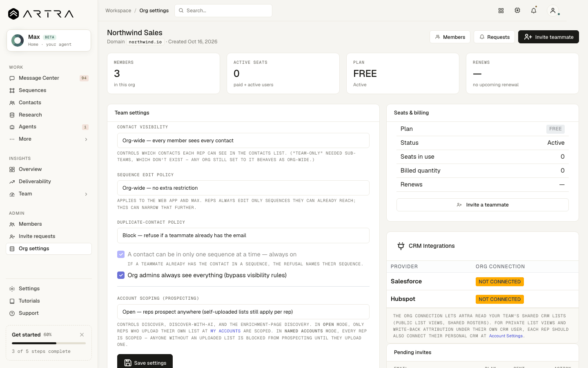Open Invite requests admin page
Viewport: 588px width, 368px height.
tap(49, 236)
